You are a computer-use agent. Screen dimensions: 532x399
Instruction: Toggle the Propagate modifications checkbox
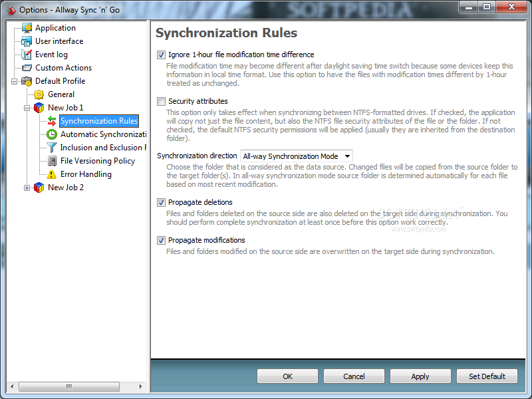point(161,241)
